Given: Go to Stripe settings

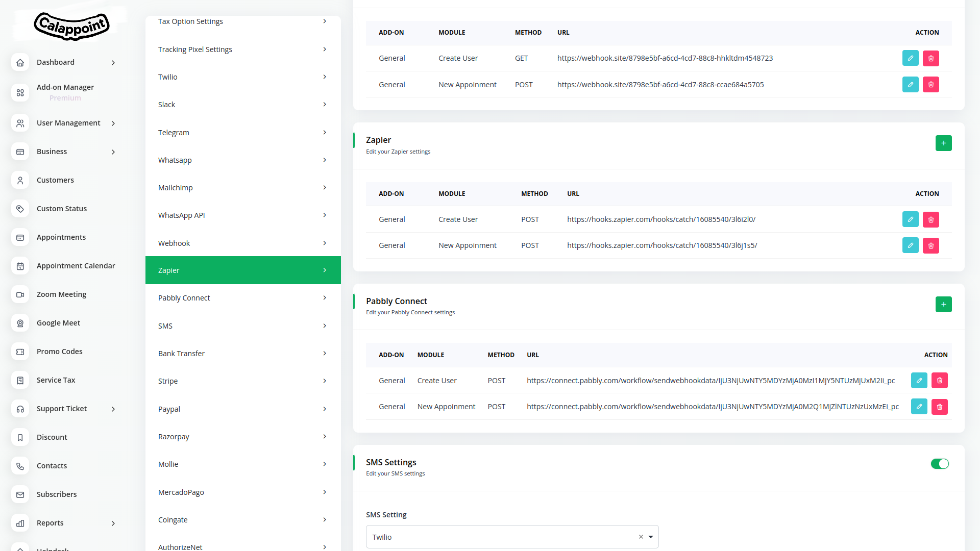Looking at the screenshot, I should click(243, 381).
